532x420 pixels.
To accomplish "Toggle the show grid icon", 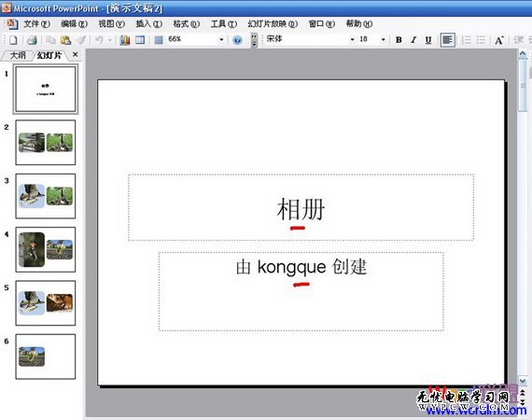I will 159,40.
